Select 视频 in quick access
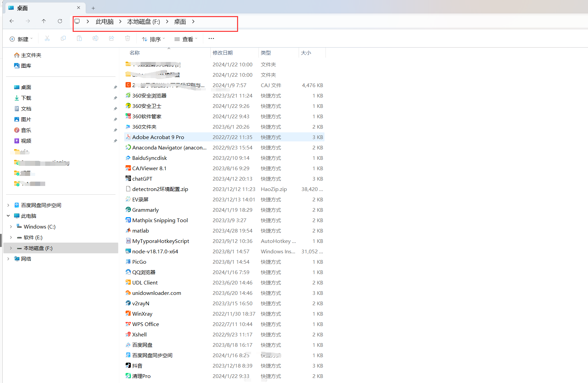 [x=23, y=141]
